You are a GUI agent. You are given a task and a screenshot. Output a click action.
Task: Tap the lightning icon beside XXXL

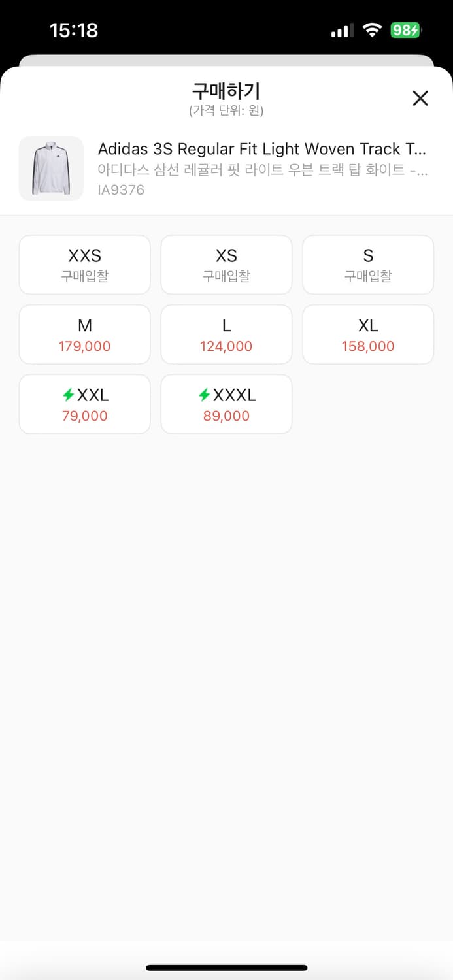coord(205,395)
